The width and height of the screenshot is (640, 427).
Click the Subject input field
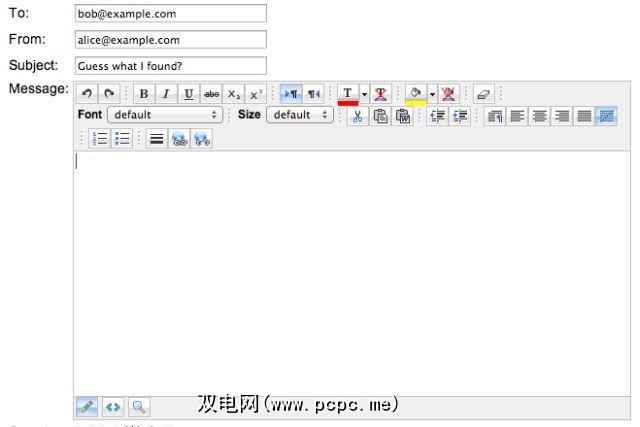pyautogui.click(x=171, y=66)
